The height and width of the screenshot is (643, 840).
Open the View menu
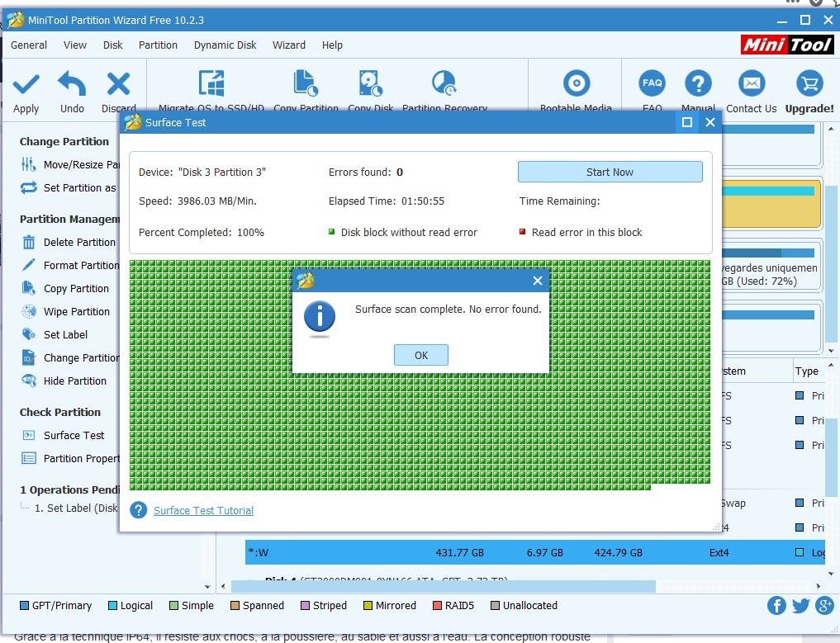75,45
